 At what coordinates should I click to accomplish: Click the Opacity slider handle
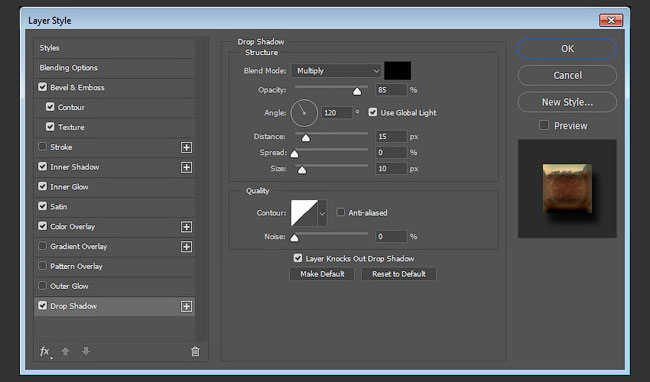point(357,91)
